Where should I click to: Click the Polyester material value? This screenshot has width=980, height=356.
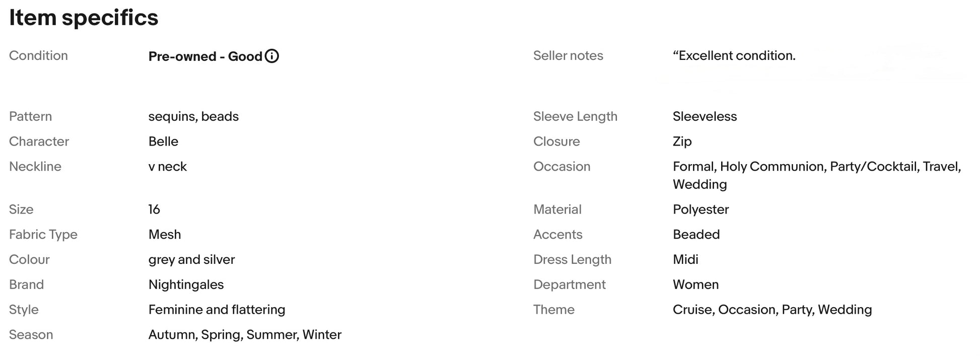(701, 209)
